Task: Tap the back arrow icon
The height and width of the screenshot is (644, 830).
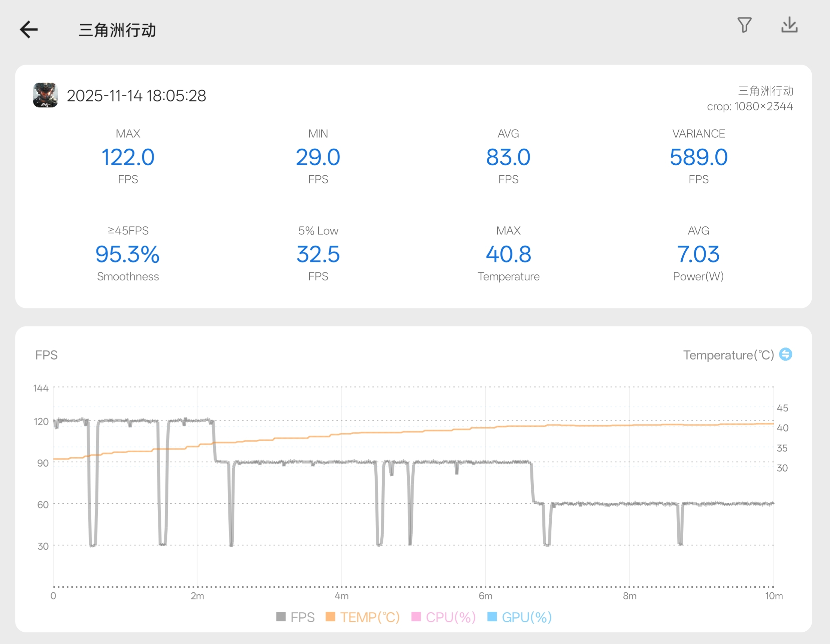Action: click(x=29, y=29)
